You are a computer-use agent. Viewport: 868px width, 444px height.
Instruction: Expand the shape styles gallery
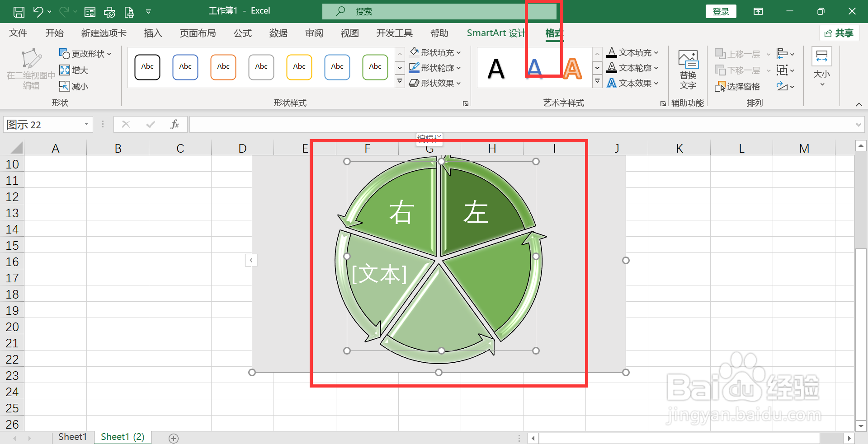(x=400, y=81)
